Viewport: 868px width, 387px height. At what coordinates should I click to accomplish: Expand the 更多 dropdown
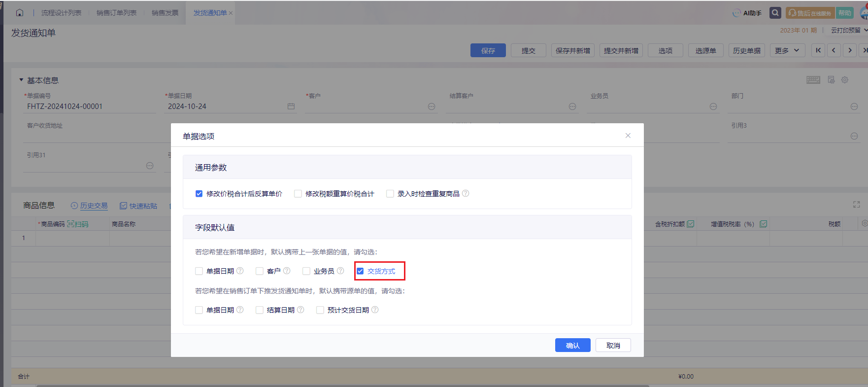point(787,51)
